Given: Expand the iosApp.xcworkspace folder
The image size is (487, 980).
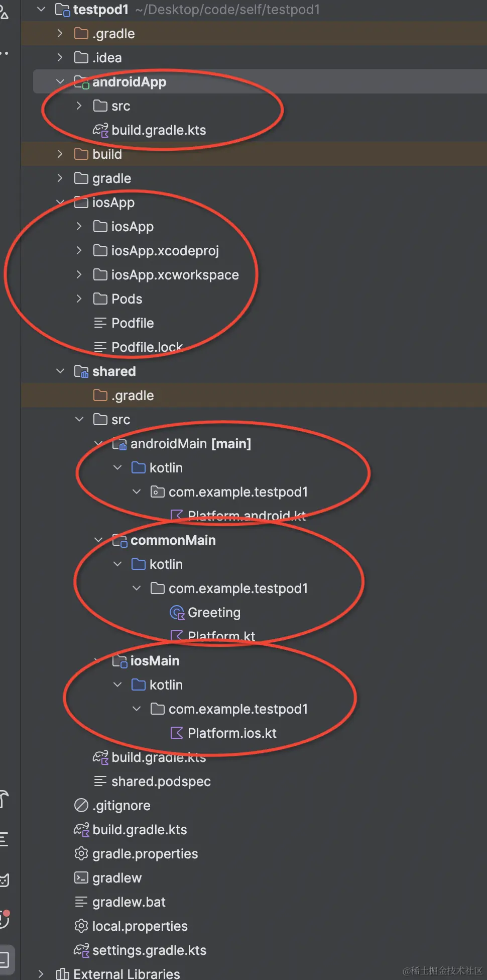Looking at the screenshot, I should pyautogui.click(x=79, y=275).
